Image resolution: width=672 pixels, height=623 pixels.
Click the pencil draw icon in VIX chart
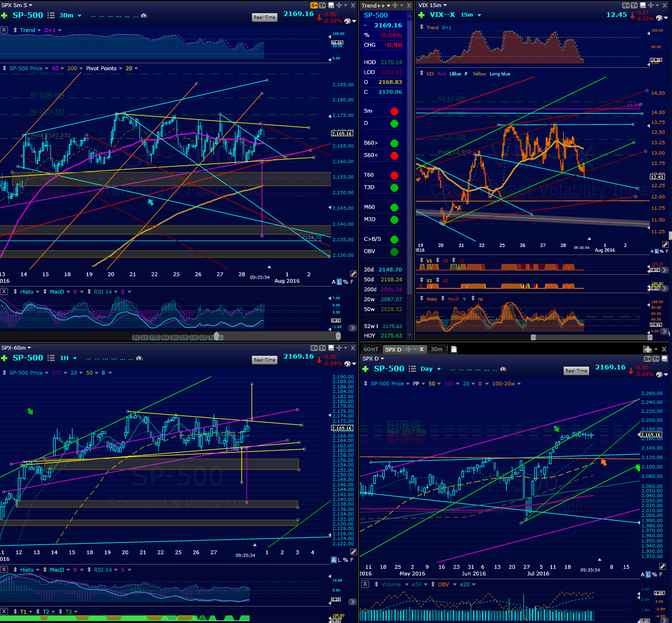click(x=665, y=245)
